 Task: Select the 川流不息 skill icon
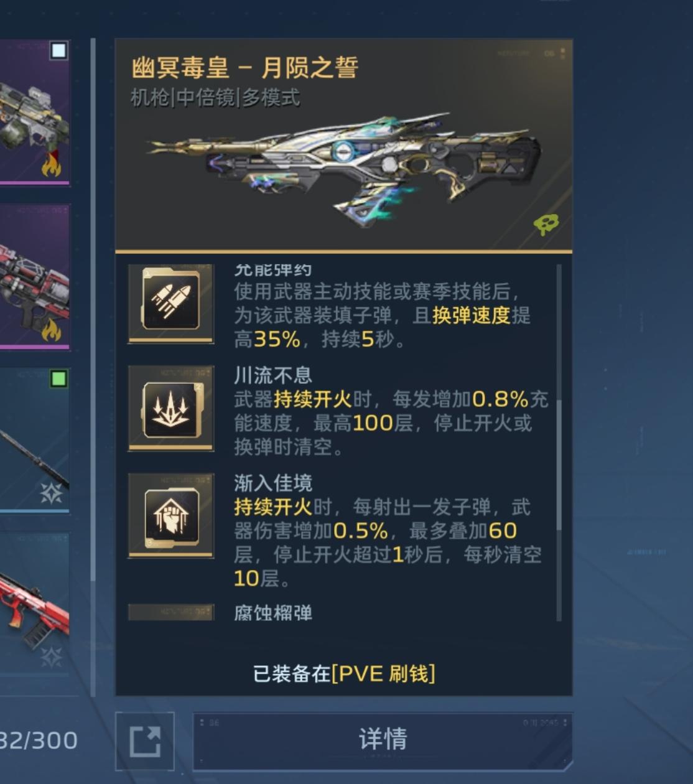pos(171,408)
